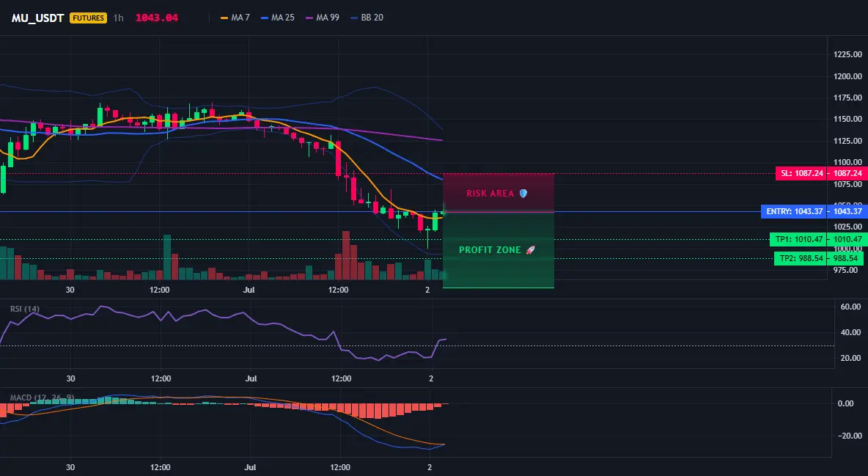This screenshot has height=476, width=868.
Task: Toggle the BB 20 legend entry
Action: (x=367, y=18)
